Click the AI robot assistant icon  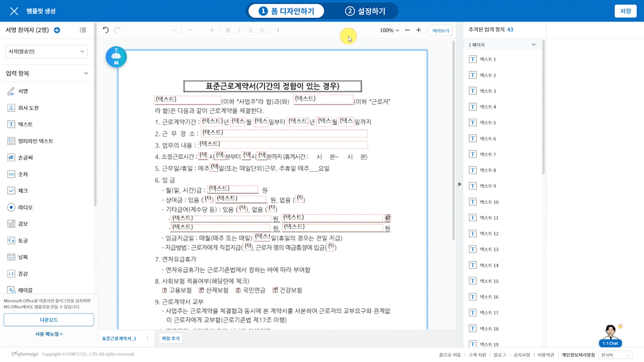click(116, 57)
